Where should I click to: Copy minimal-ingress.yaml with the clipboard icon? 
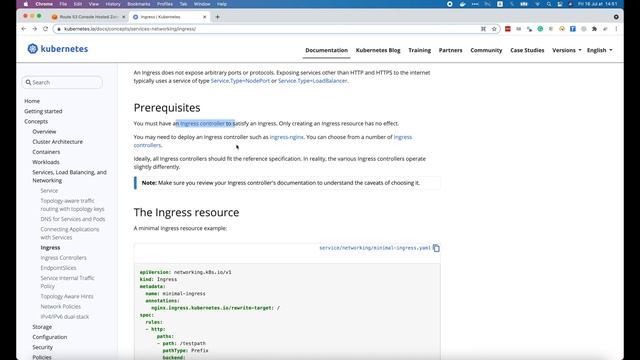pyautogui.click(x=436, y=248)
